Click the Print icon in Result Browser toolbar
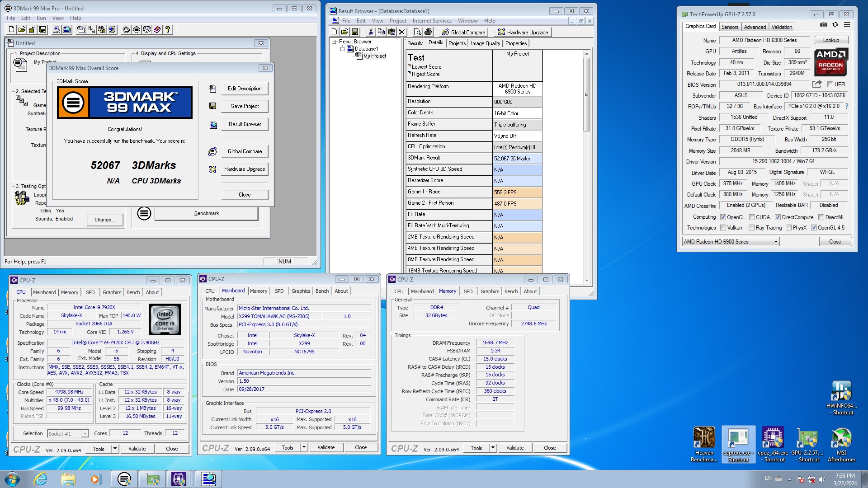Image resolution: width=868 pixels, height=488 pixels. pos(428,32)
